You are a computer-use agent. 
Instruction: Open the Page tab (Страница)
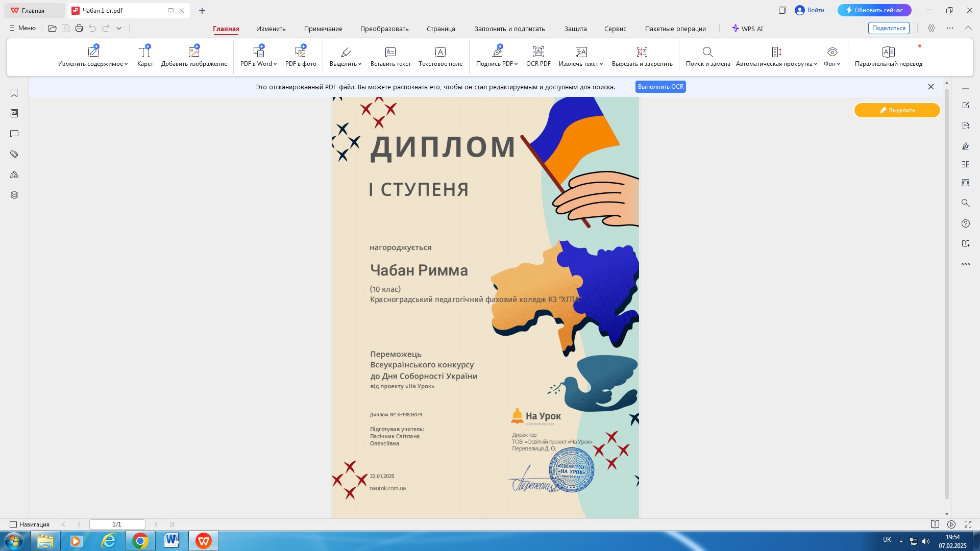[440, 29]
